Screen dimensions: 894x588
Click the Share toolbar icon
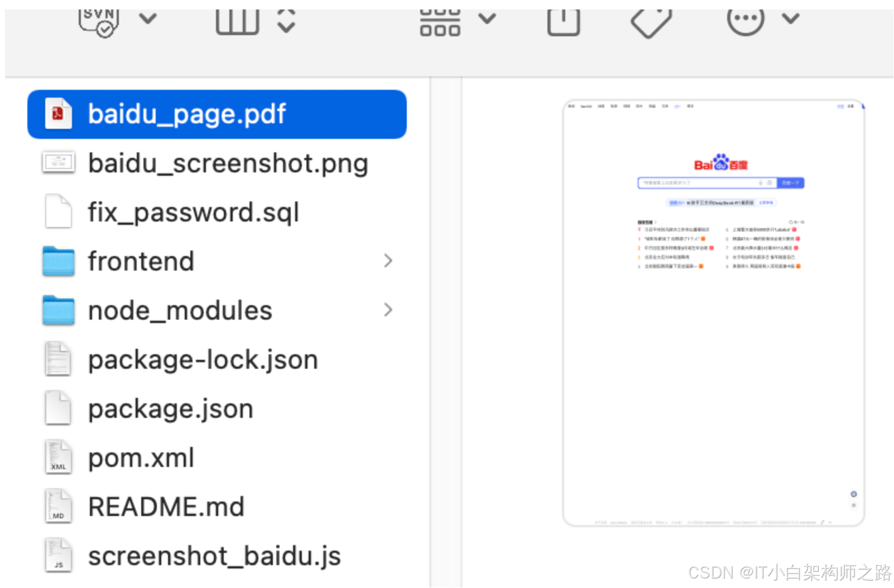click(x=564, y=22)
